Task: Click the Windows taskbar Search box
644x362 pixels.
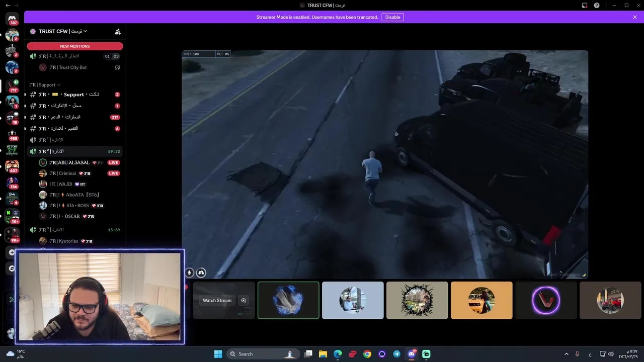Action: 264,354
